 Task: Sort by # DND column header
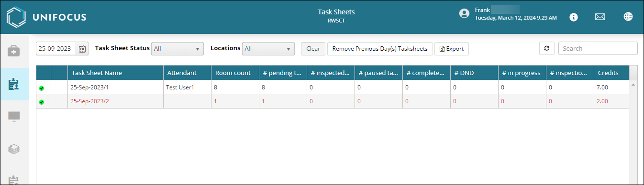click(x=474, y=73)
